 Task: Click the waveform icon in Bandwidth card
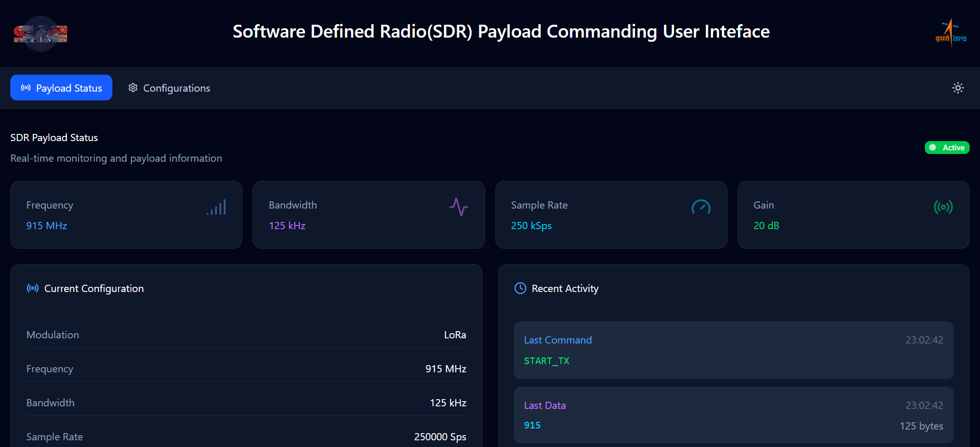(458, 207)
